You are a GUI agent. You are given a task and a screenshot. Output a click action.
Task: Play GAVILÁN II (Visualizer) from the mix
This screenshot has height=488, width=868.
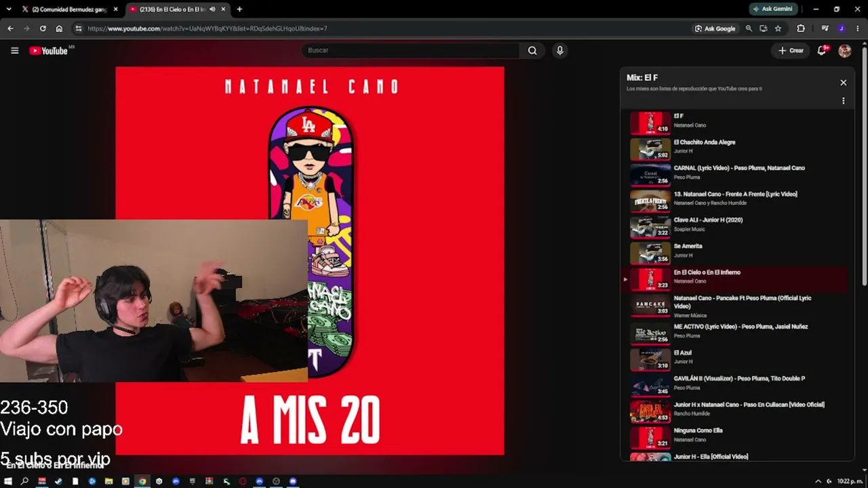click(737, 385)
